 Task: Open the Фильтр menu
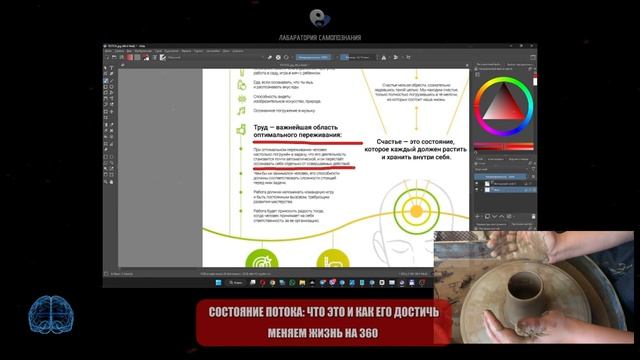(186, 51)
